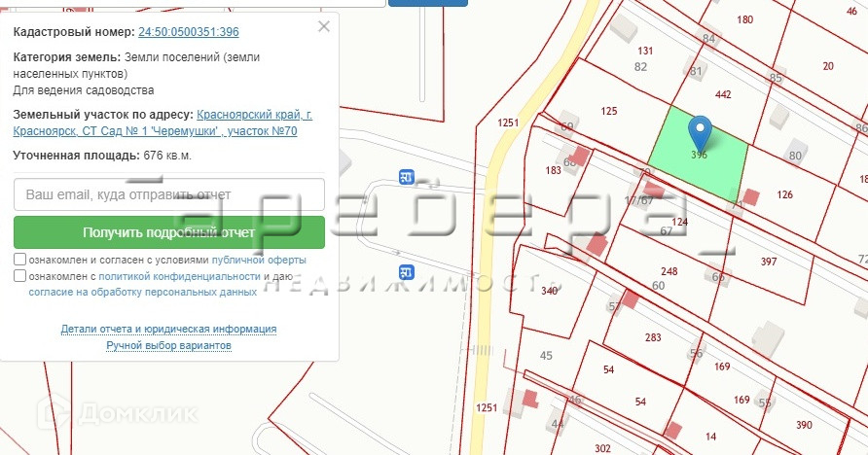The width and height of the screenshot is (868, 455).
Task: Click the red building marker near parcel 57
Action: point(630,299)
